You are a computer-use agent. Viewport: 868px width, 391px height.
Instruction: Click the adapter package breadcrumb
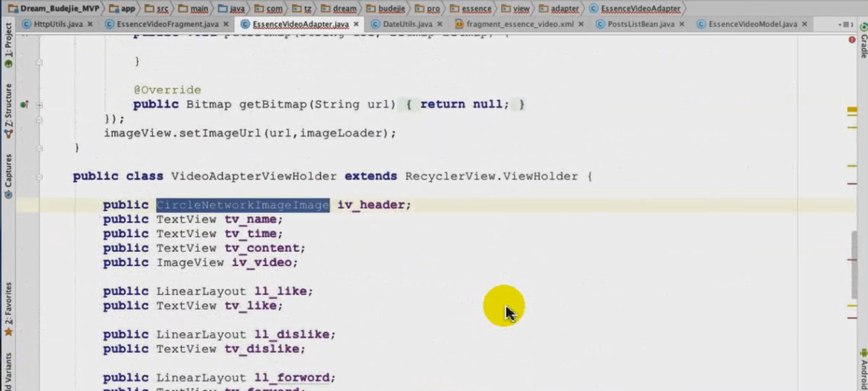[559, 9]
